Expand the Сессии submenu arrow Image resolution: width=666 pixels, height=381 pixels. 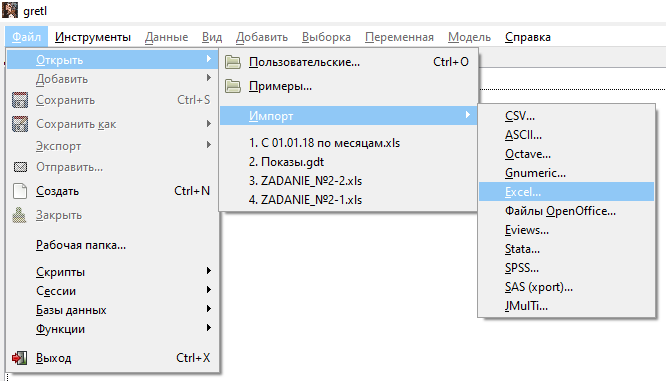tap(209, 290)
